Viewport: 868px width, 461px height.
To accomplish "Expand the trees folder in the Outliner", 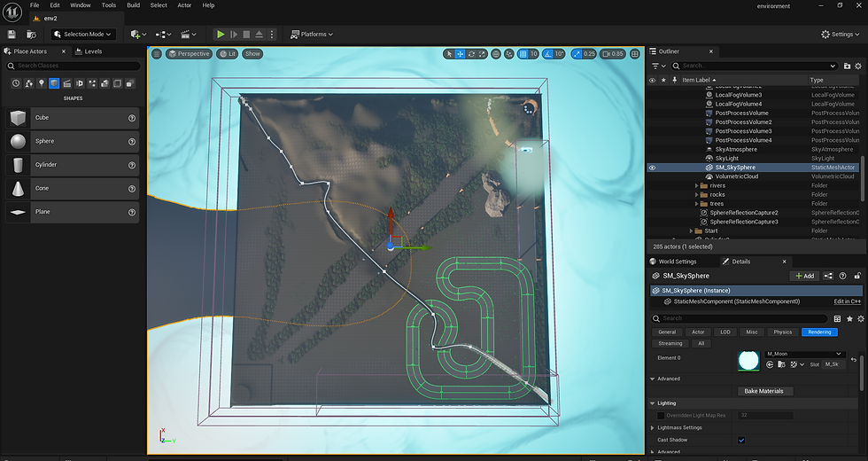I will (696, 204).
